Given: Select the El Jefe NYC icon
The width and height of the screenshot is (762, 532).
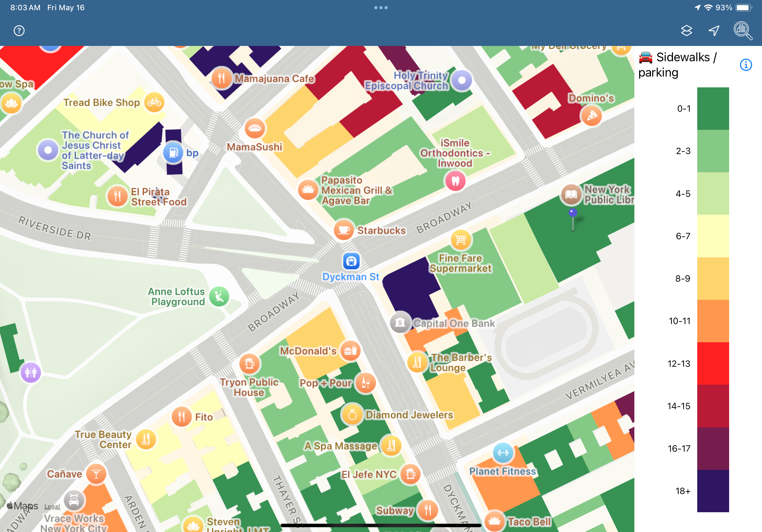Looking at the screenshot, I should click(x=411, y=474).
